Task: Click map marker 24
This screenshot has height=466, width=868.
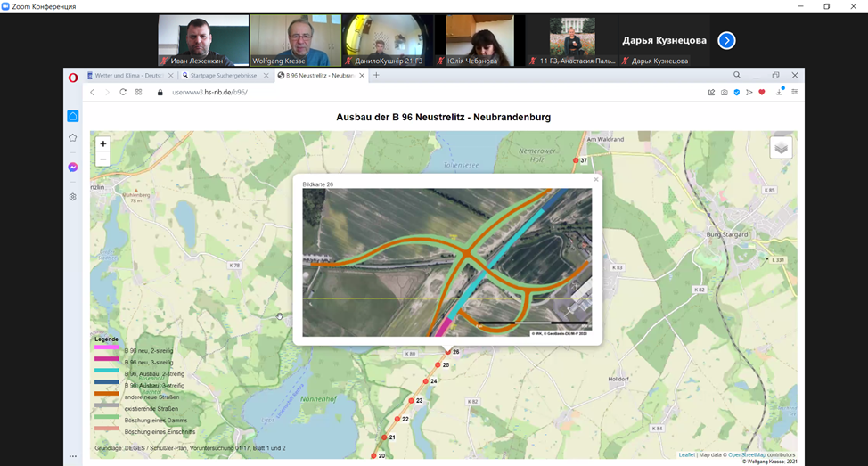Action: (x=426, y=381)
